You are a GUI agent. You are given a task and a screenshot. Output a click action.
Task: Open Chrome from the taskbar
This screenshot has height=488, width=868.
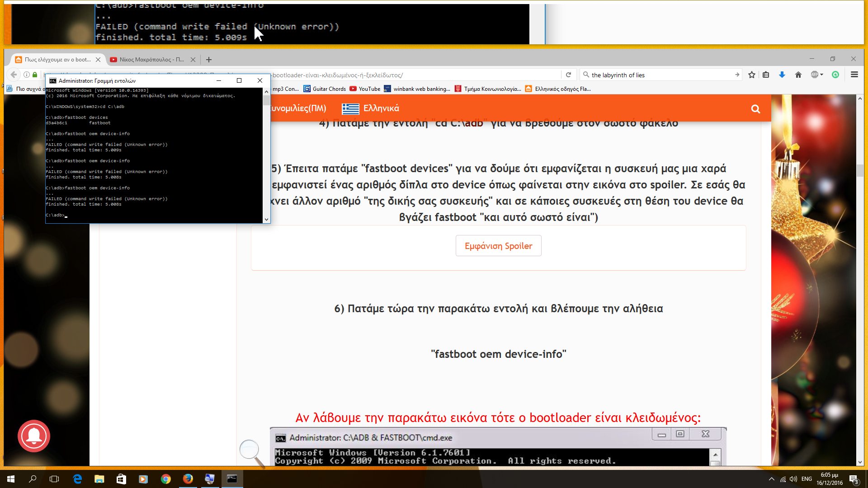coord(165,479)
